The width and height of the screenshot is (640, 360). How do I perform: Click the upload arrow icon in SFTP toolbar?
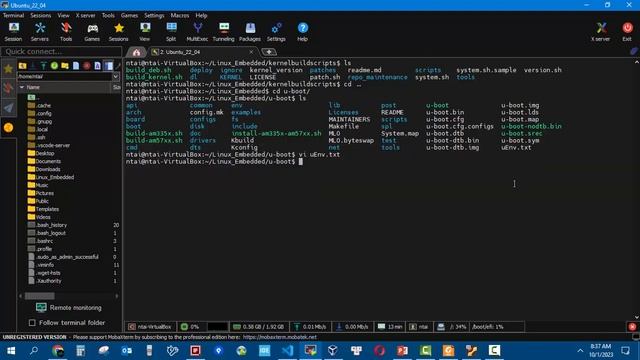pos(44,66)
